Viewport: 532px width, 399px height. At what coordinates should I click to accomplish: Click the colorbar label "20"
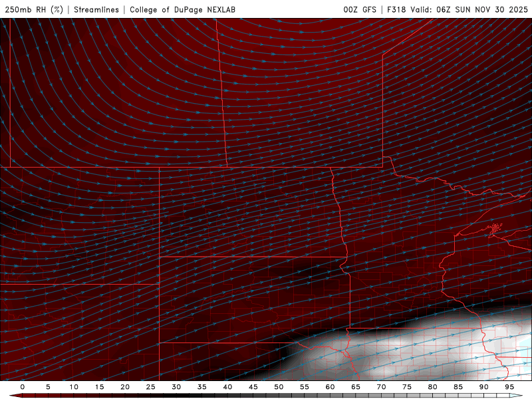[125, 387]
